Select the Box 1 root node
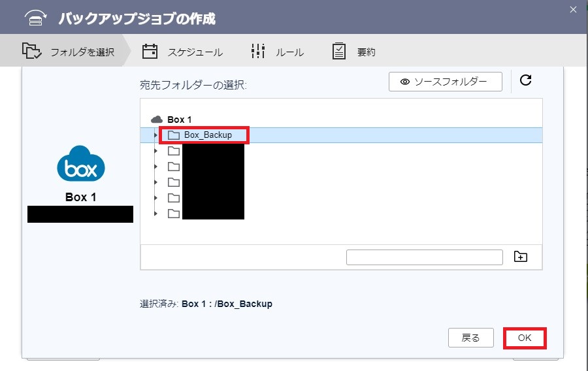This screenshot has height=371, width=588. (x=179, y=120)
